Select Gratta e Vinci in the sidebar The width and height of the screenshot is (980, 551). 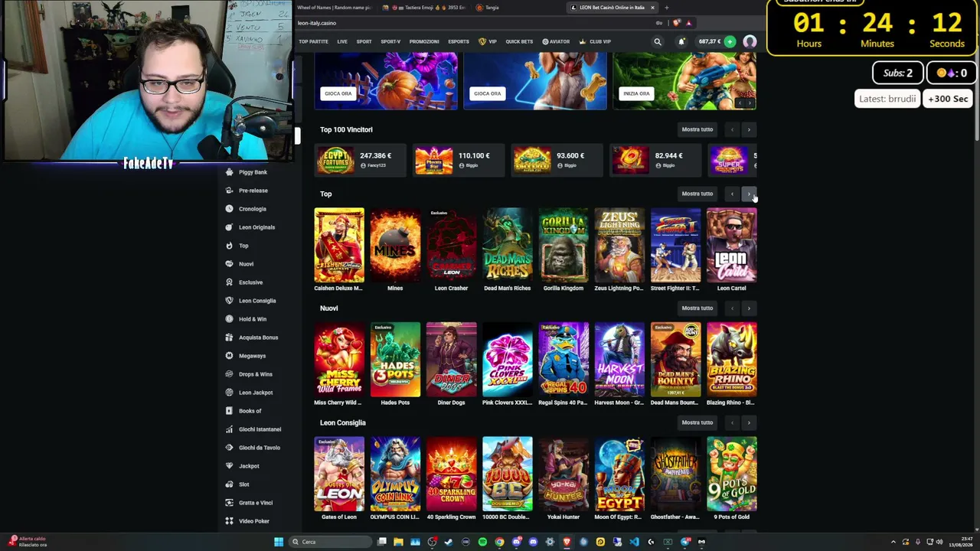256,503
